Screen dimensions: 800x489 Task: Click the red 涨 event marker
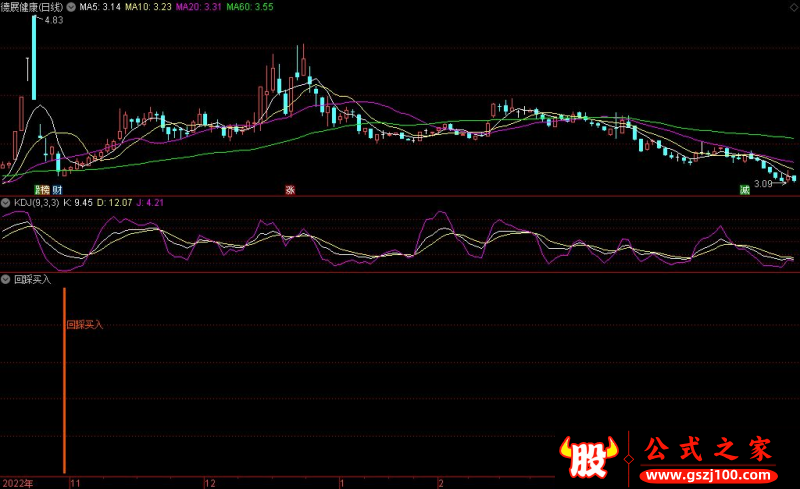pyautogui.click(x=290, y=189)
